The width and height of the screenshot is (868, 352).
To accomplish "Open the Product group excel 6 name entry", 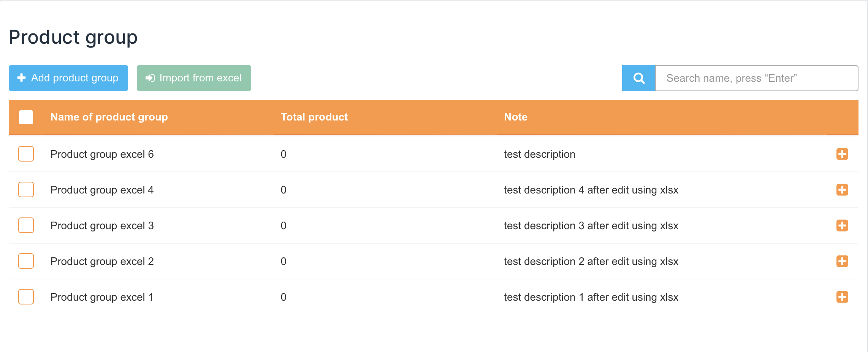I will (x=102, y=154).
